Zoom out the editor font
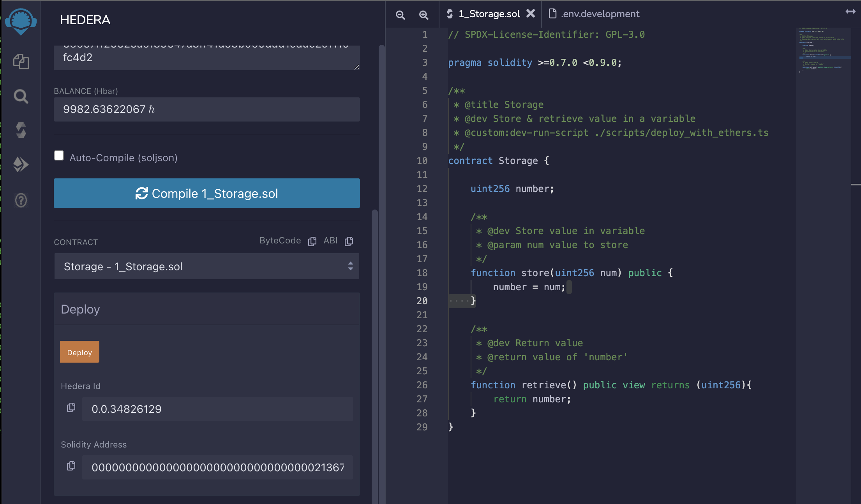This screenshot has height=504, width=861. point(401,15)
